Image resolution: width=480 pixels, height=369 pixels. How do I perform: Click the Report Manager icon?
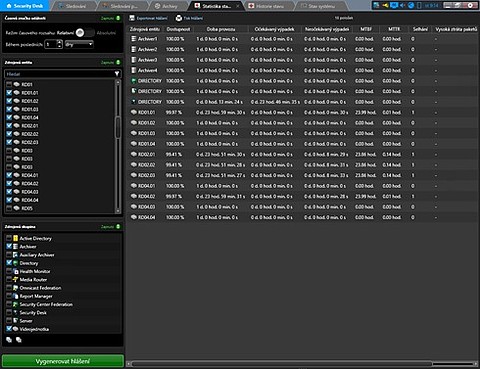[x=15, y=296]
